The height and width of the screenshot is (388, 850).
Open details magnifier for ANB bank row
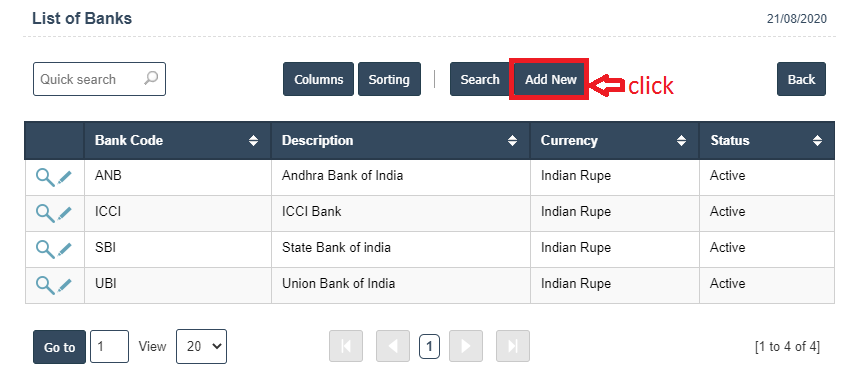coord(45,177)
